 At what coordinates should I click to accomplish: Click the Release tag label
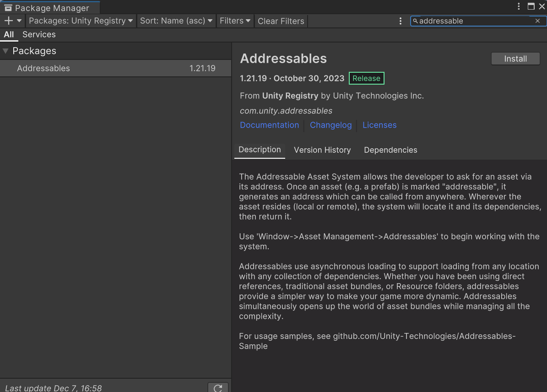point(366,79)
